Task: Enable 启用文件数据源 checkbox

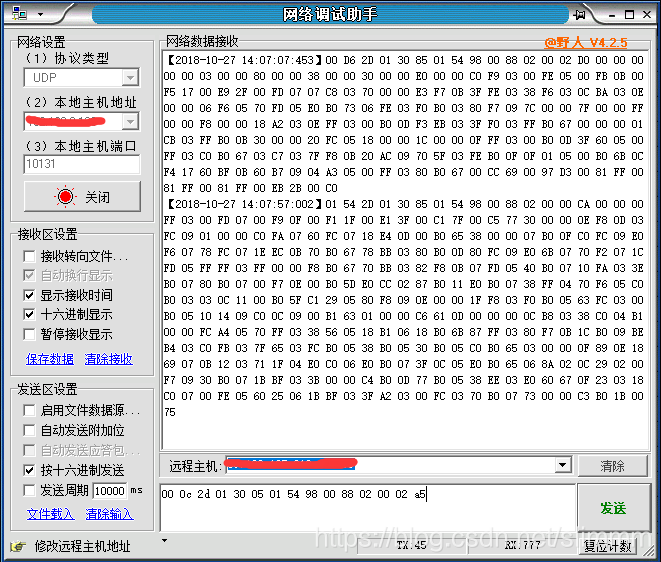Action: [29, 410]
